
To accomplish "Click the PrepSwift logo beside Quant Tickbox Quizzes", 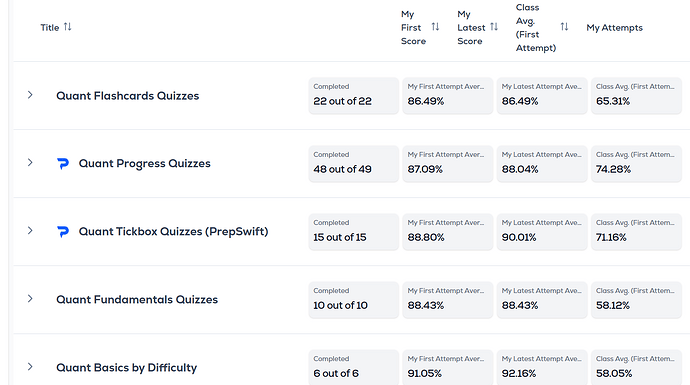I will pyautogui.click(x=63, y=231).
